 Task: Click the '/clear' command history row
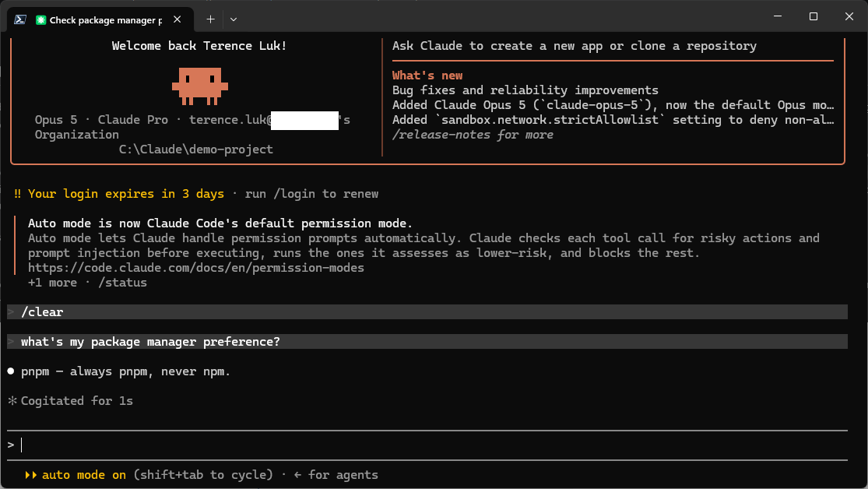coord(427,311)
